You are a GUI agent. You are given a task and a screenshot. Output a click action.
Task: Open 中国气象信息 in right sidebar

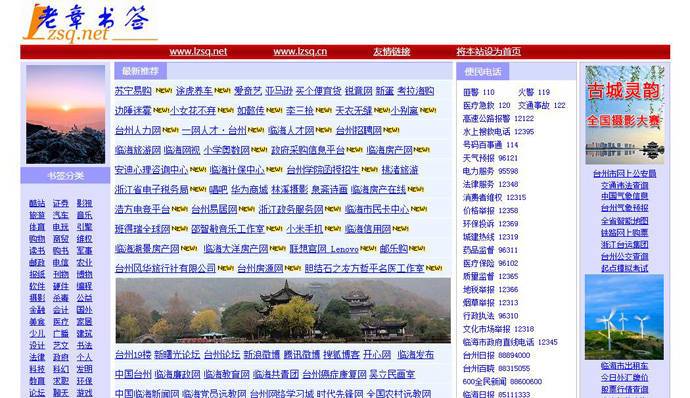(624, 196)
